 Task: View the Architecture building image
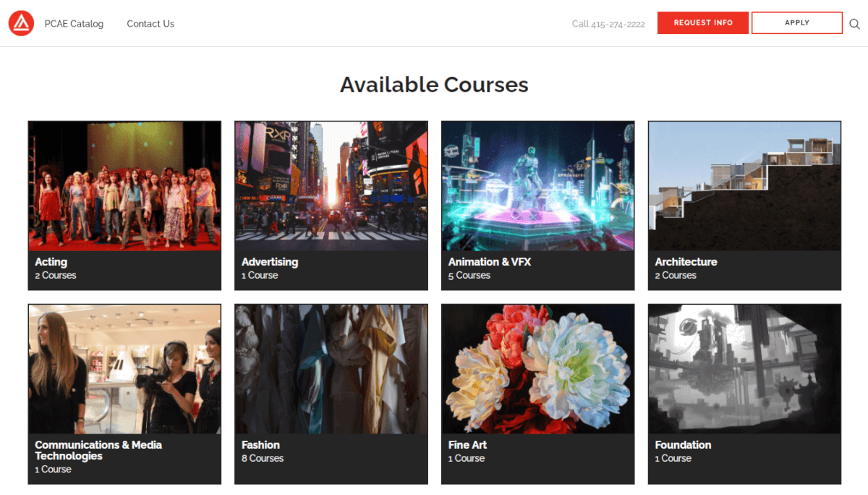[x=744, y=186]
